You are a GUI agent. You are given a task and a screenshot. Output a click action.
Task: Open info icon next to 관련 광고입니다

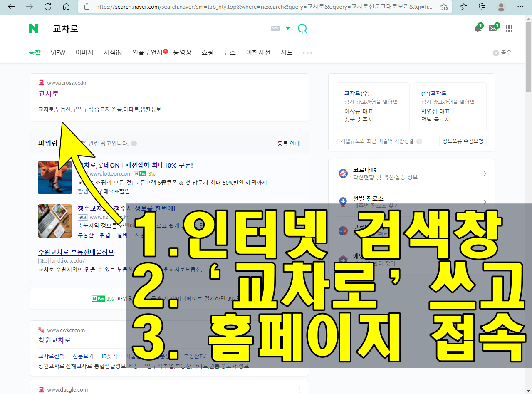coord(134,144)
